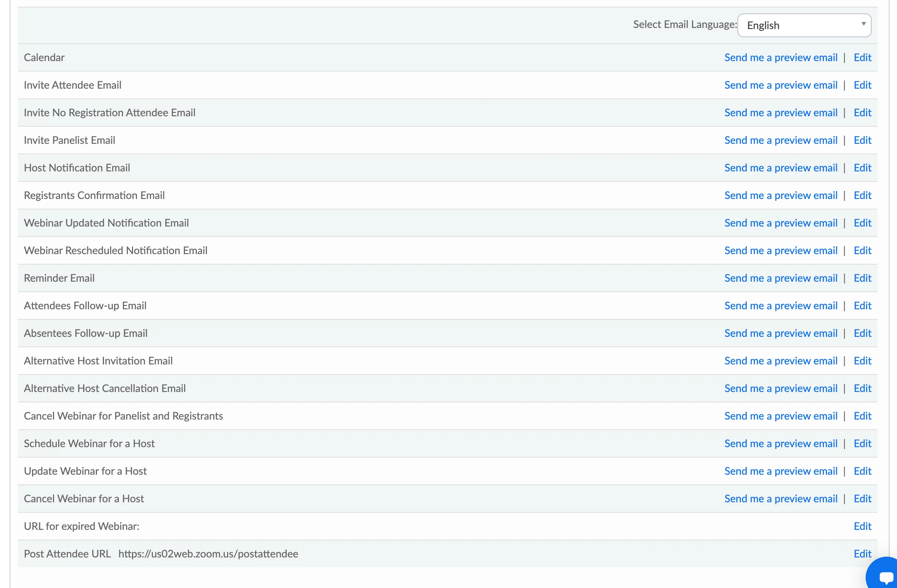Send preview of Alternative Host Invitation Email

tap(781, 360)
